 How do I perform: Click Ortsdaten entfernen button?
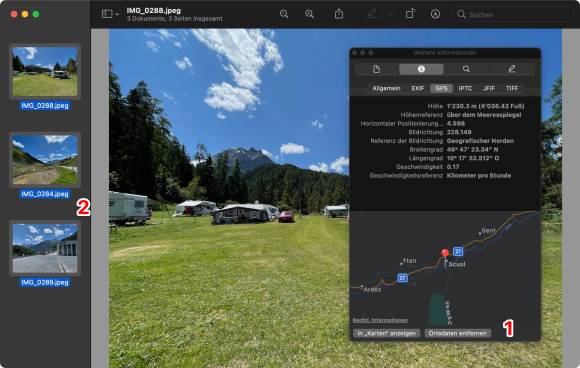(458, 333)
